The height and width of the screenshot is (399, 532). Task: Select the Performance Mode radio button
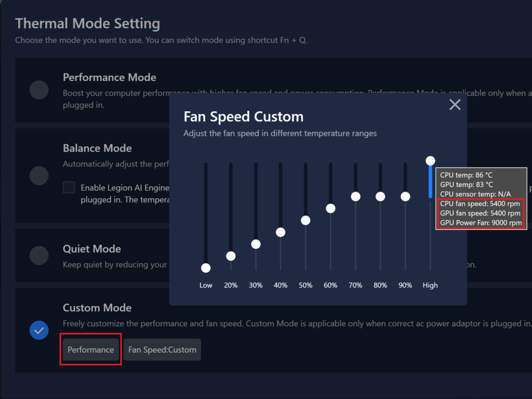pos(39,90)
